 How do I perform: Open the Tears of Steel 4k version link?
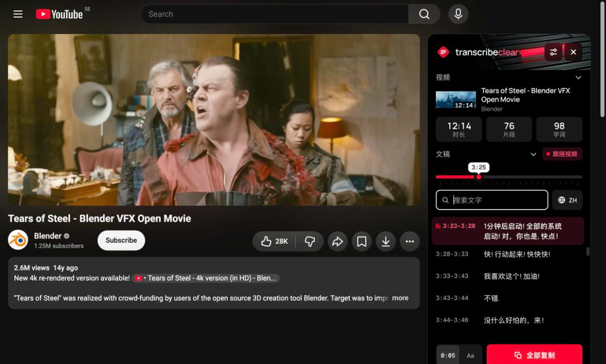[x=206, y=278]
